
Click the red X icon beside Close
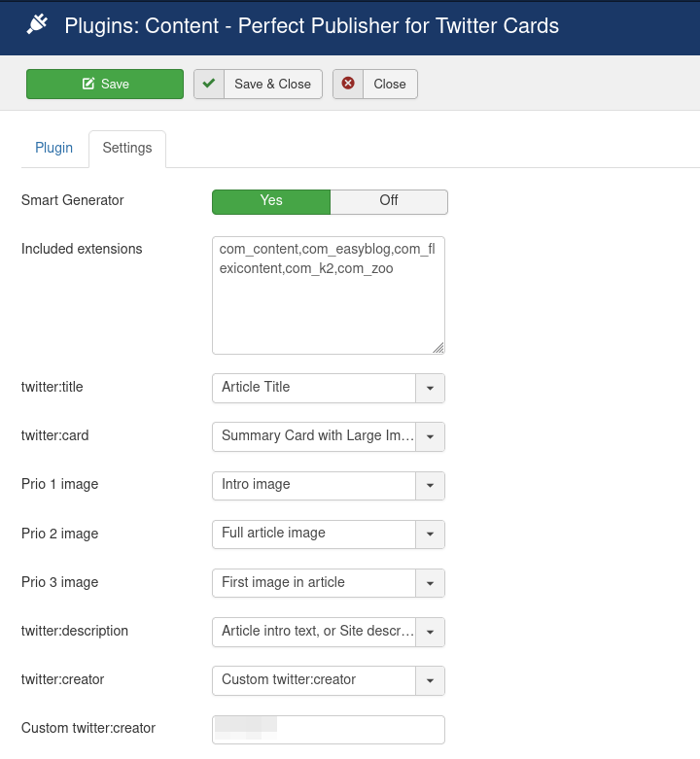pyautogui.click(x=348, y=84)
